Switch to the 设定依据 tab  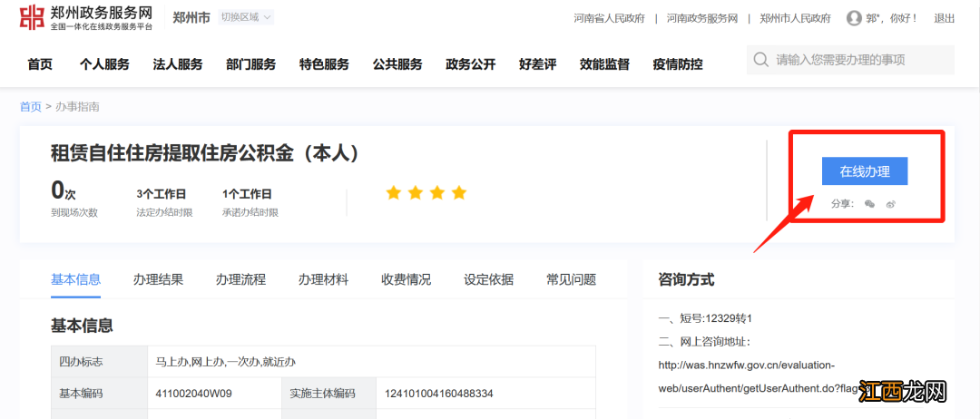pos(489,279)
